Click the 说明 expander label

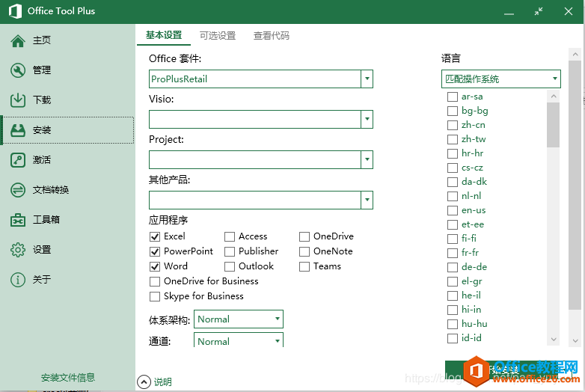163,382
